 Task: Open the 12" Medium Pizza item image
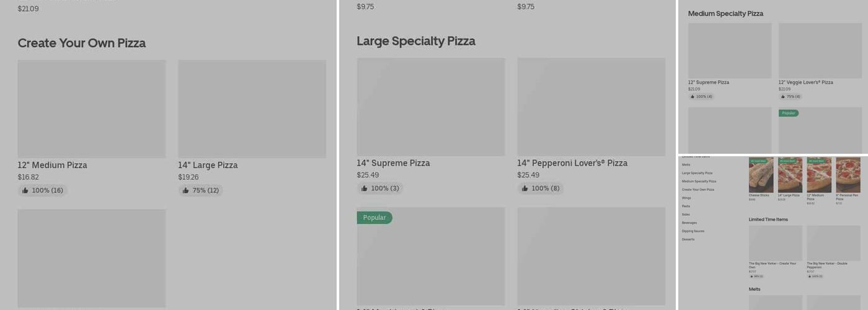click(92, 109)
